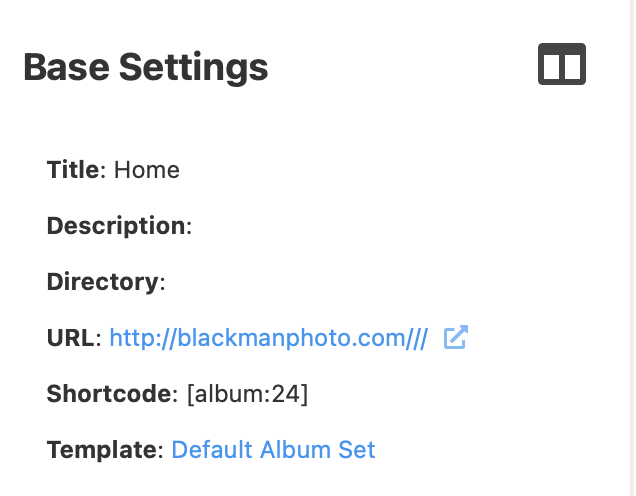Click the word Default in the template link

212,450
